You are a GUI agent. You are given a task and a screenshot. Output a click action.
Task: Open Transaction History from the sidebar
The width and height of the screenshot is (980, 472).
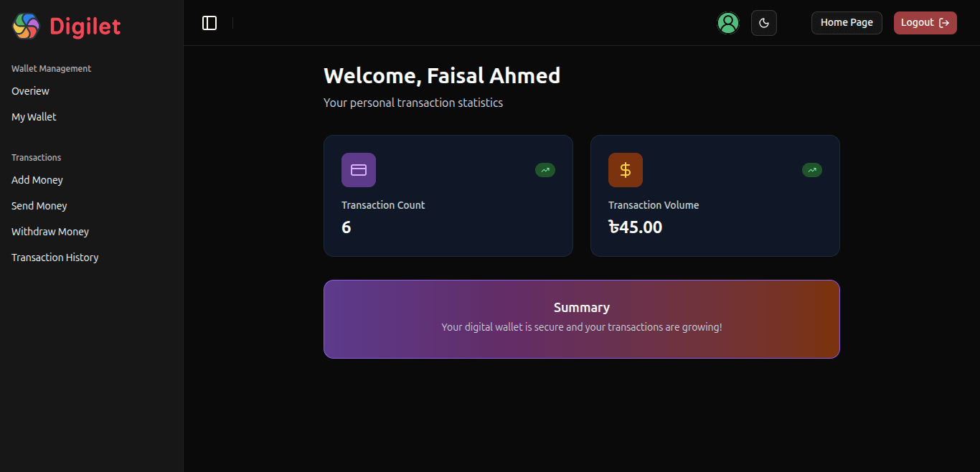[55, 257]
